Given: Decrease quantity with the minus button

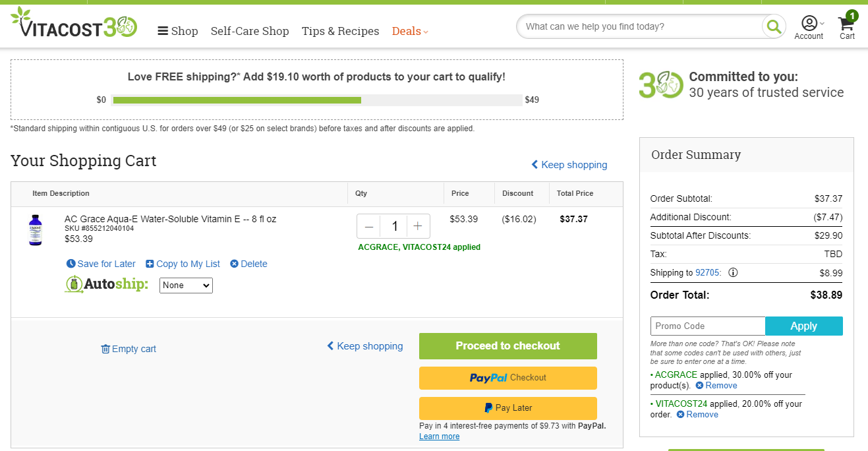Looking at the screenshot, I should click(x=369, y=226).
